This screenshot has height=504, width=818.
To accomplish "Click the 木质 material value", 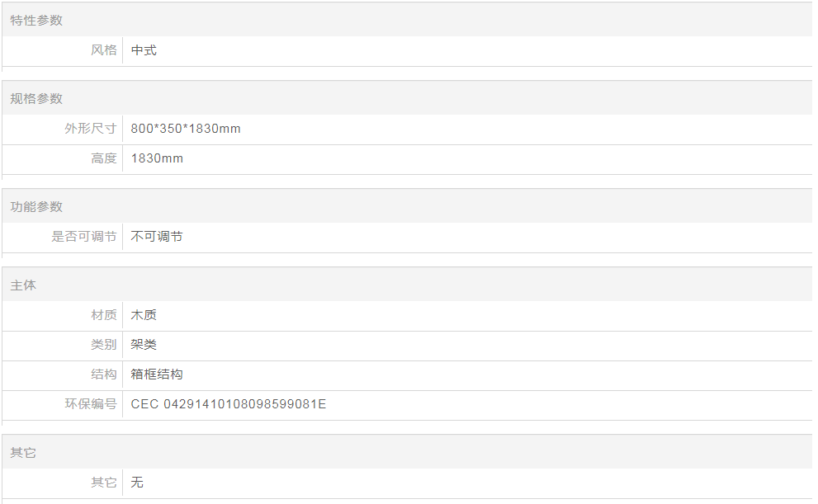I will tap(144, 315).
